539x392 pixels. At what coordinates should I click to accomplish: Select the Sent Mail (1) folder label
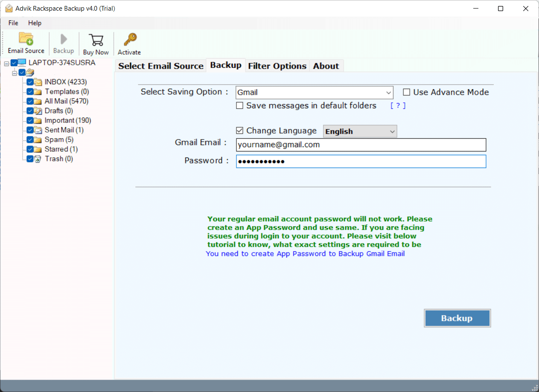[x=64, y=130]
